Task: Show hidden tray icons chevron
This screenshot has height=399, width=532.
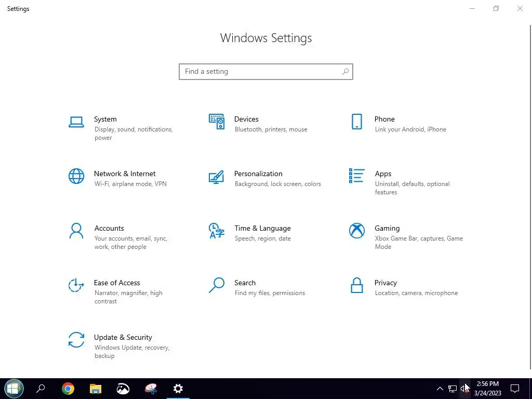Action: [440, 389]
